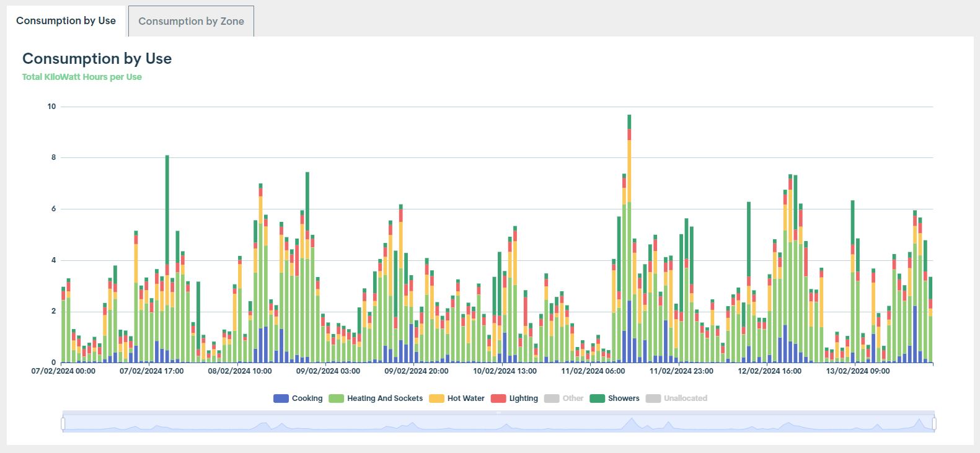The width and height of the screenshot is (980, 453).
Task: Click the x-axis label 08/02/2024 10:00
Action: pos(240,371)
